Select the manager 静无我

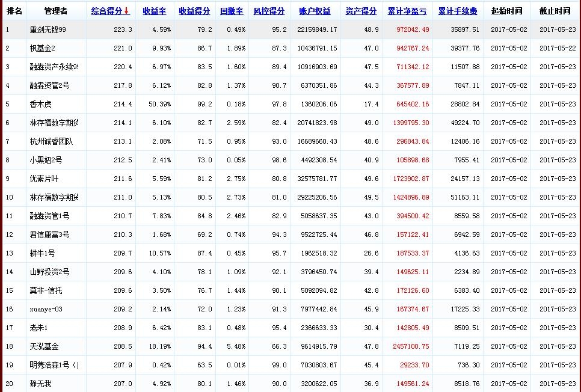point(40,384)
